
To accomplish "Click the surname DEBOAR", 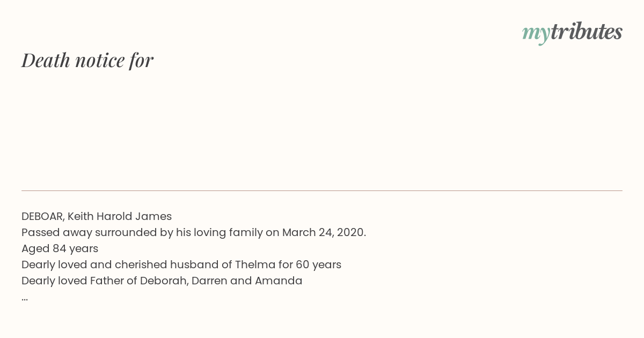I will pyautogui.click(x=43, y=216).
